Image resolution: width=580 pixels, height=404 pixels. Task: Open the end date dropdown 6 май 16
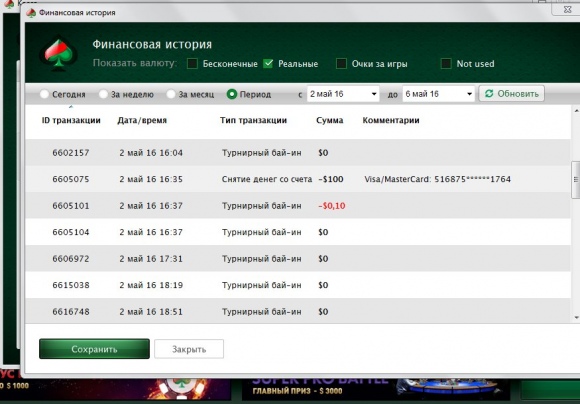[x=438, y=94]
